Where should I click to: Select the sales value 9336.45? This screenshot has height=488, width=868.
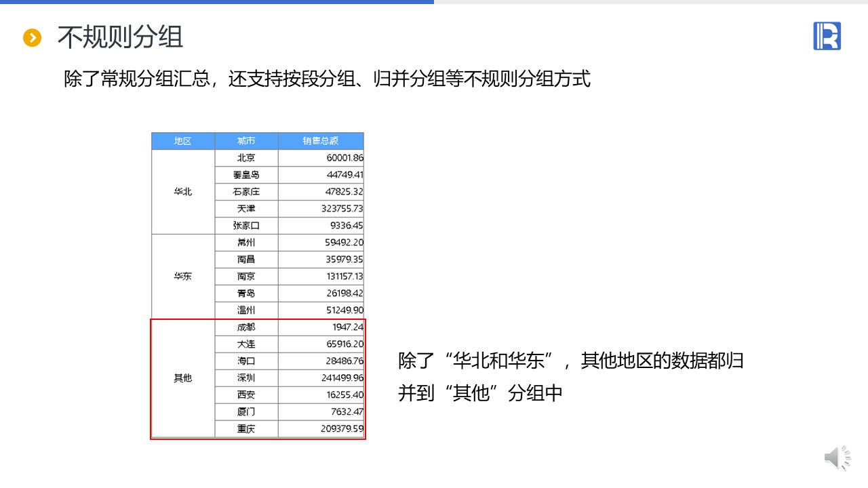(x=347, y=226)
